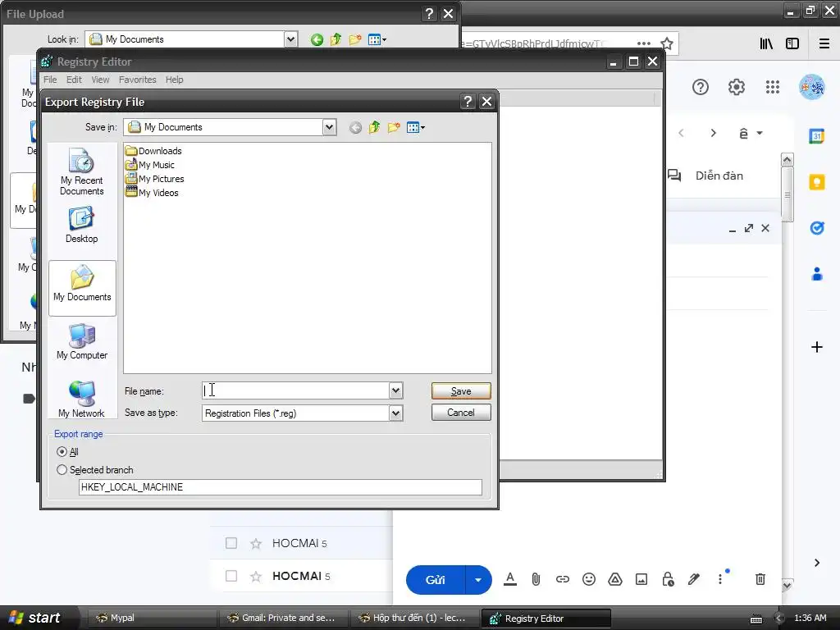Click Help question mark in Export Registry File
The width and height of the screenshot is (840, 630).
(x=468, y=101)
